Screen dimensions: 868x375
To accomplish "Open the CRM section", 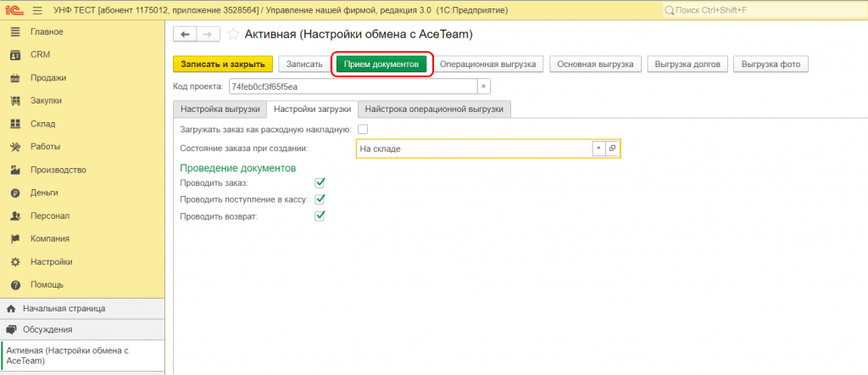I will pyautogui.click(x=40, y=54).
